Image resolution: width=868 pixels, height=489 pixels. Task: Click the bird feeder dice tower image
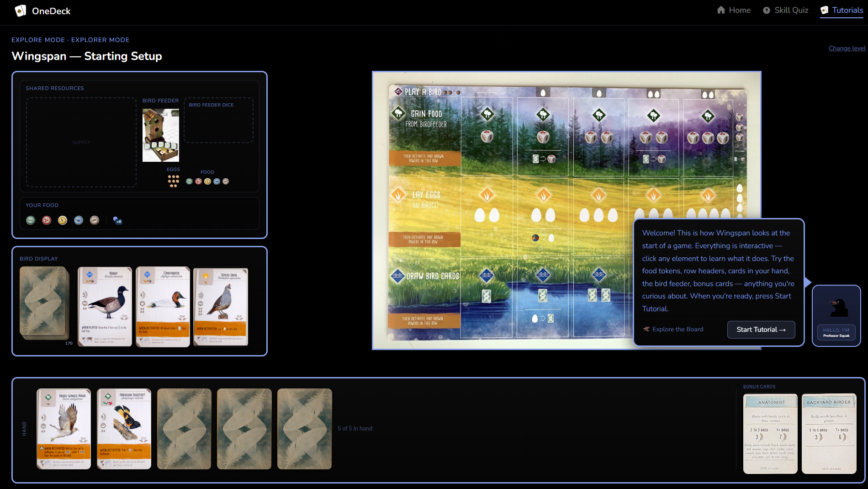point(161,135)
